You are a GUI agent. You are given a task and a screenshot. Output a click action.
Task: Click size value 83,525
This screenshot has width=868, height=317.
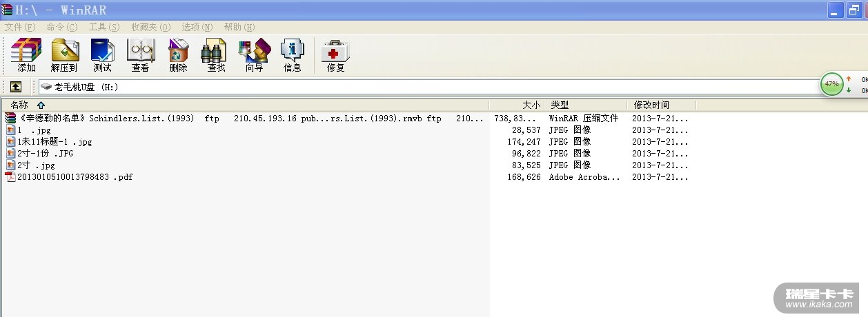click(526, 165)
